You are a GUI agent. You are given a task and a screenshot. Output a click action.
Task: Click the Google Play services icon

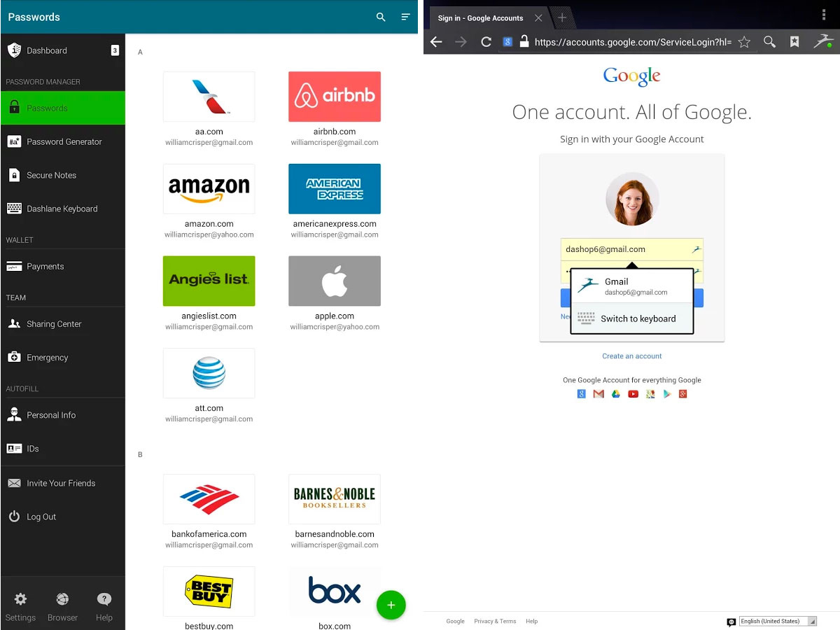click(x=667, y=394)
